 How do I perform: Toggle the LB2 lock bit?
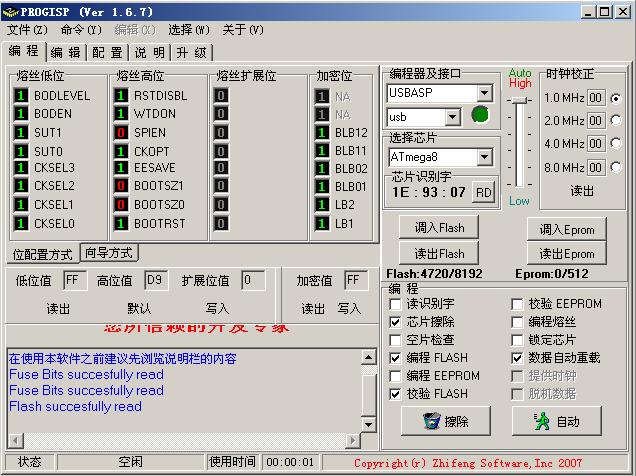322,204
